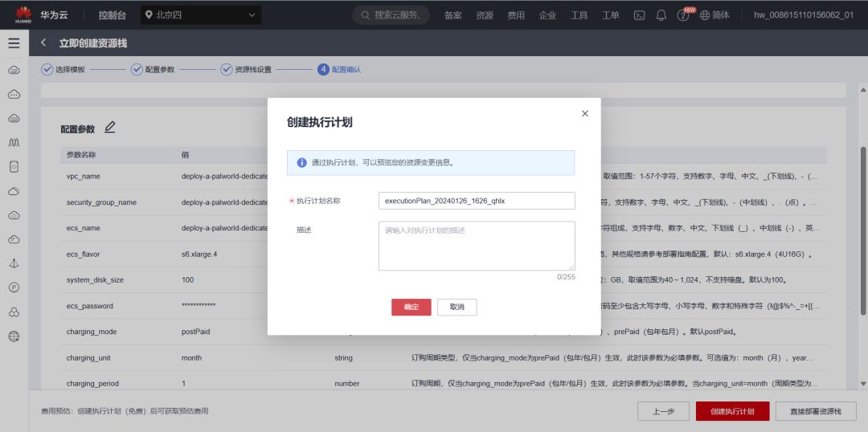Image resolution: width=868 pixels, height=432 pixels.
Task: Open the 工单 menu
Action: click(611, 15)
